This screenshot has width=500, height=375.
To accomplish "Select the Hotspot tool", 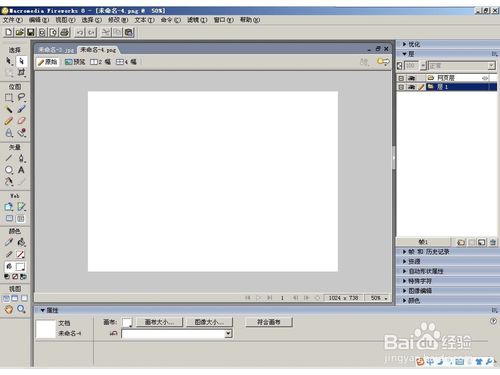I will point(9,207).
